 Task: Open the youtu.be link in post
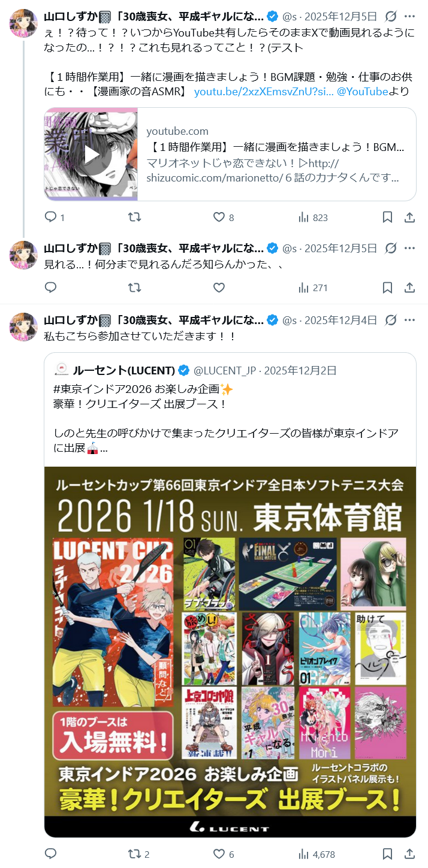[x=264, y=92]
